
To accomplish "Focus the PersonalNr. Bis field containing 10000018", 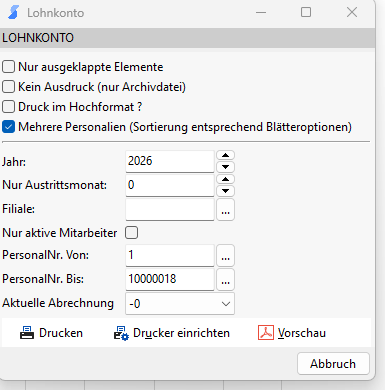I will (x=170, y=279).
